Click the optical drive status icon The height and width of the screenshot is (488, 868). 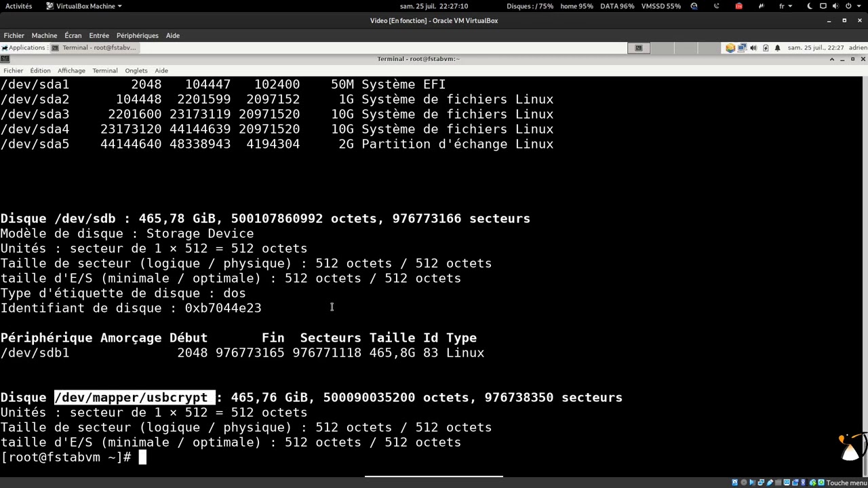[744, 483]
